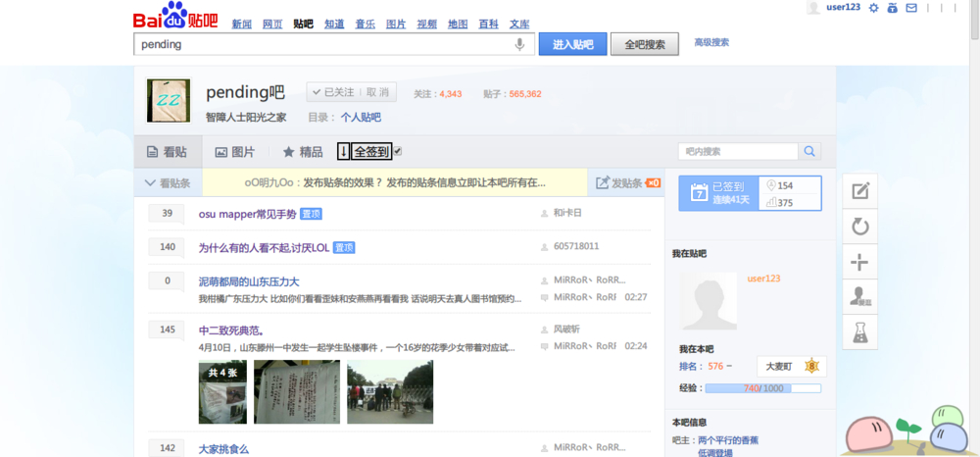
Task: Open the document photo thumbnail in thread
Action: coord(297,392)
